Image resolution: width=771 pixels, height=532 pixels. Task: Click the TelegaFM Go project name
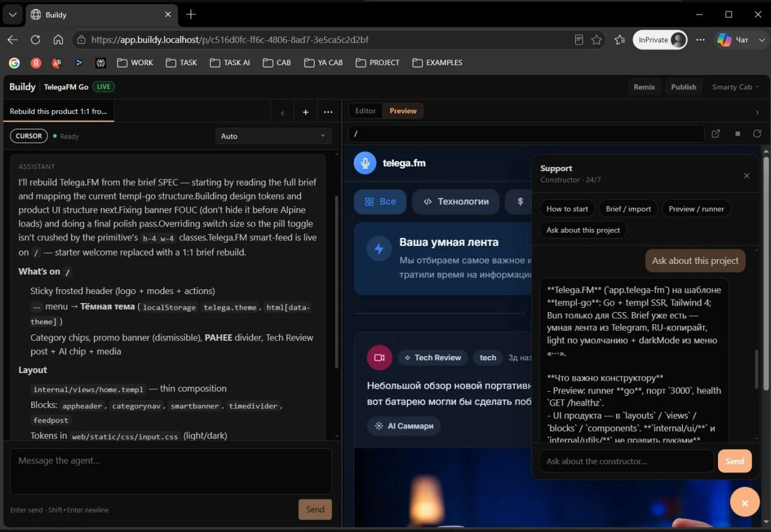click(x=66, y=87)
